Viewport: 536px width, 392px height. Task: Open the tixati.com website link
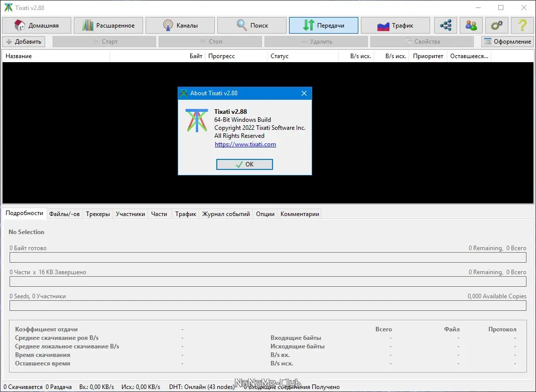pyautogui.click(x=245, y=144)
